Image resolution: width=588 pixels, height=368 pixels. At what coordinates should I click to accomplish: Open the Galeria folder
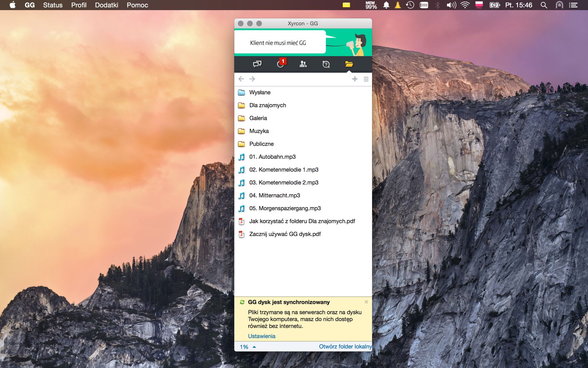click(x=303, y=118)
